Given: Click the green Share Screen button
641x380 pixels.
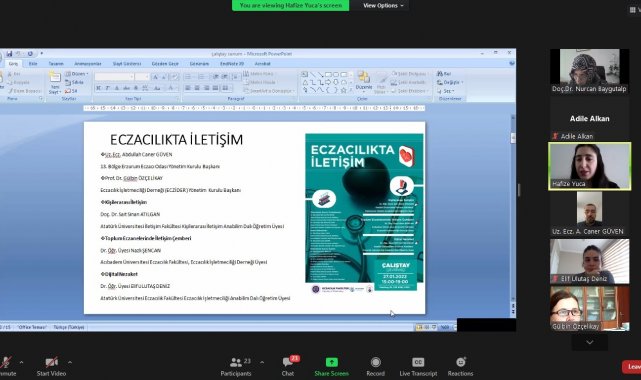Looking at the screenshot, I should (x=332, y=367).
